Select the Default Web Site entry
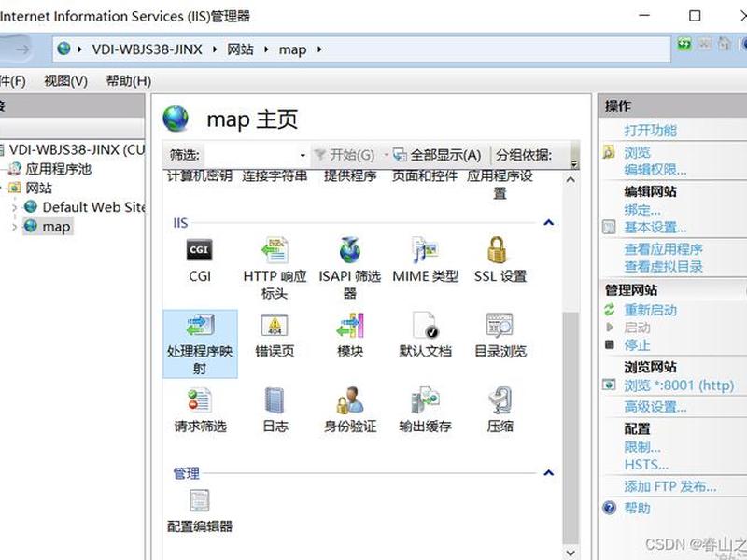The height and width of the screenshot is (560, 747). [93, 207]
